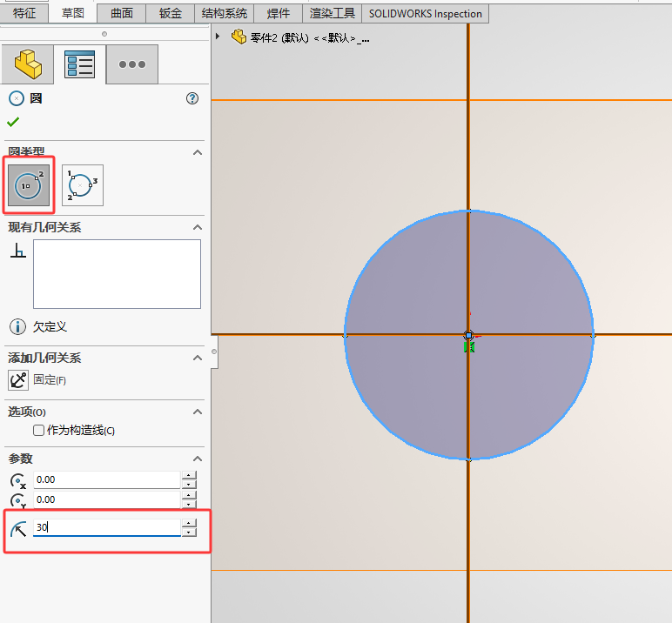Open the PropertyManager panel tab
Viewport: 672px width, 623px height.
(x=80, y=64)
